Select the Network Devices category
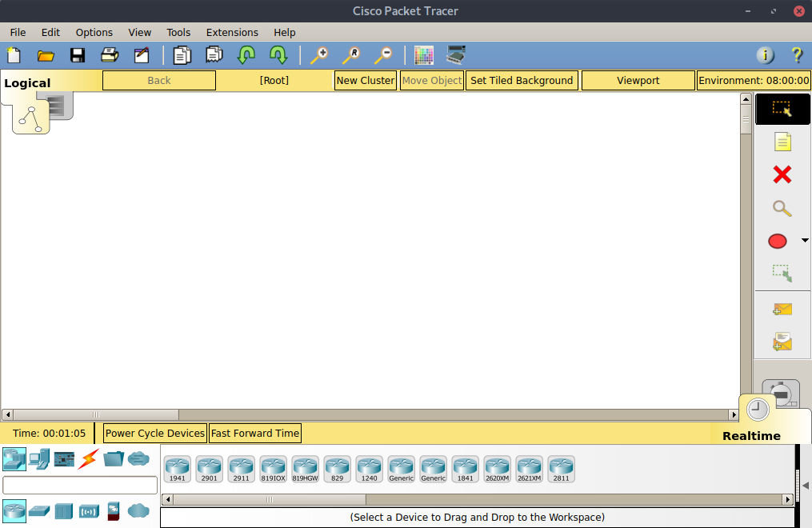Viewport: 812px width, 528px height. click(x=14, y=459)
